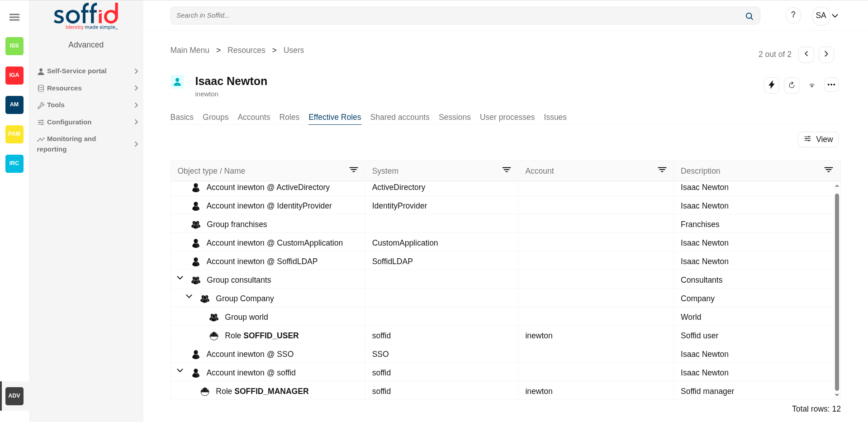Expand Tools sidebar menu

coord(88,105)
